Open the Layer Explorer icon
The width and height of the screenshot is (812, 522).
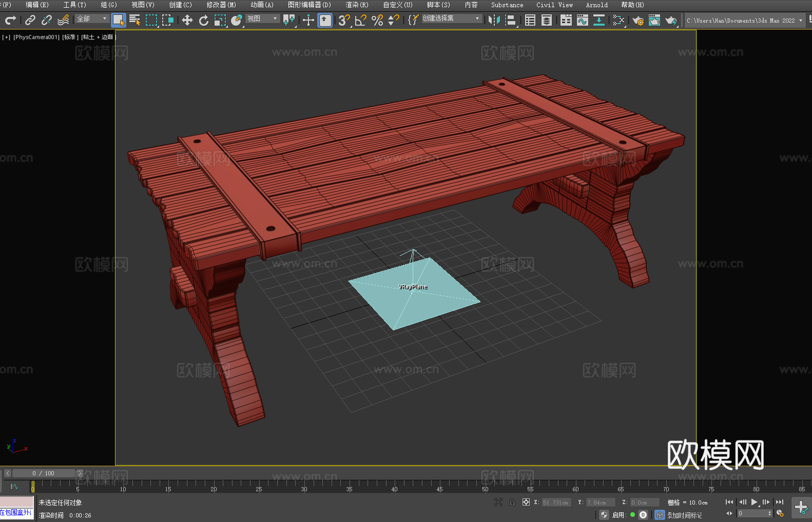[x=547, y=20]
